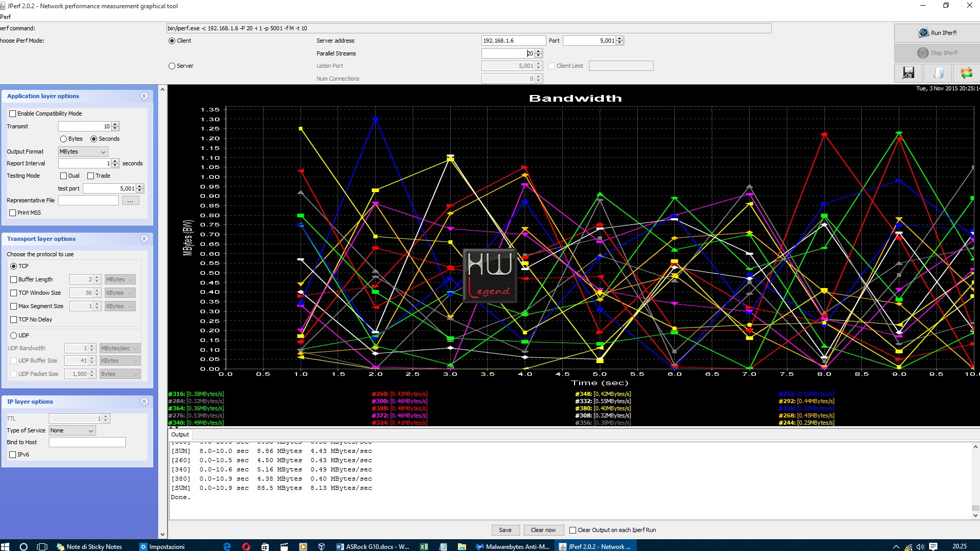Viewport: 980px width, 551px height.
Task: Click the Server address field
Action: pyautogui.click(x=513, y=41)
